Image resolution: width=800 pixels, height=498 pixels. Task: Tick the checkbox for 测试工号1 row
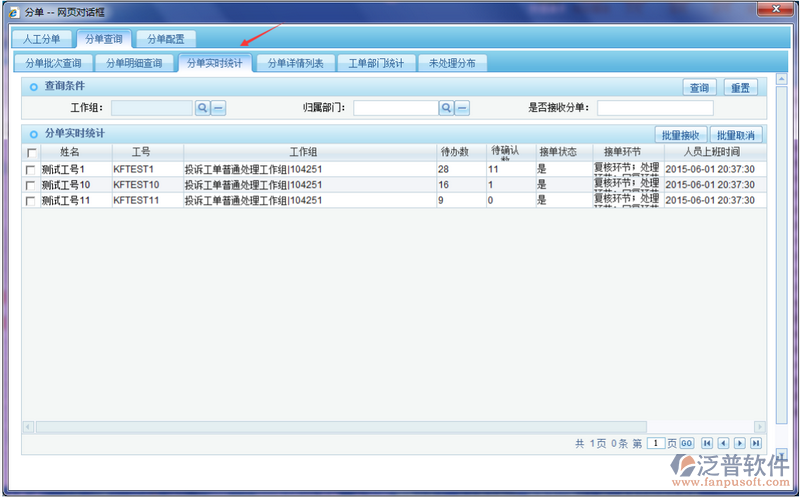click(31, 170)
